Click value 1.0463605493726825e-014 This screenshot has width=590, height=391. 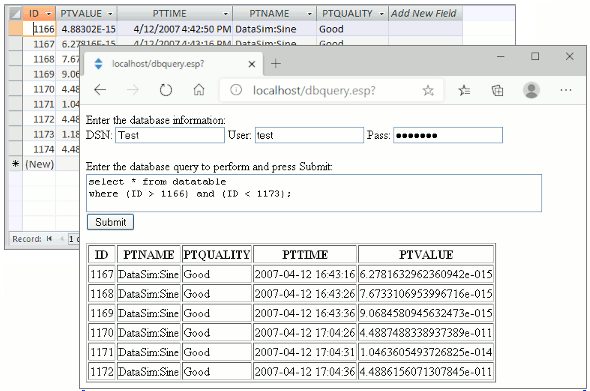(x=426, y=352)
